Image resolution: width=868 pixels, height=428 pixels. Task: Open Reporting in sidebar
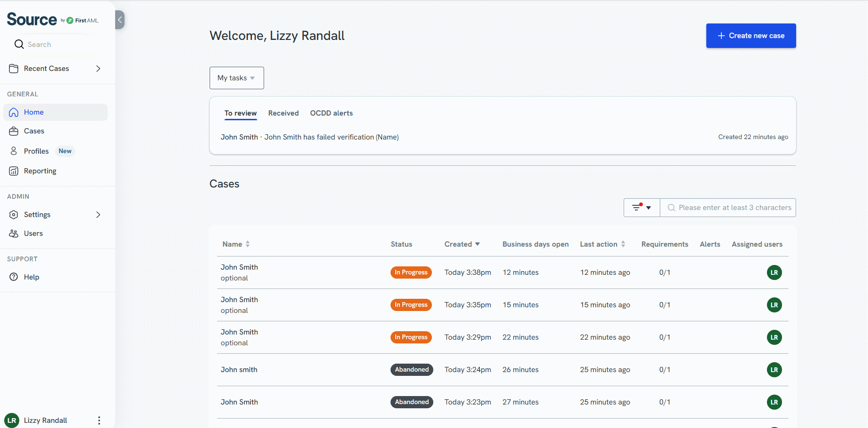[x=55, y=171]
